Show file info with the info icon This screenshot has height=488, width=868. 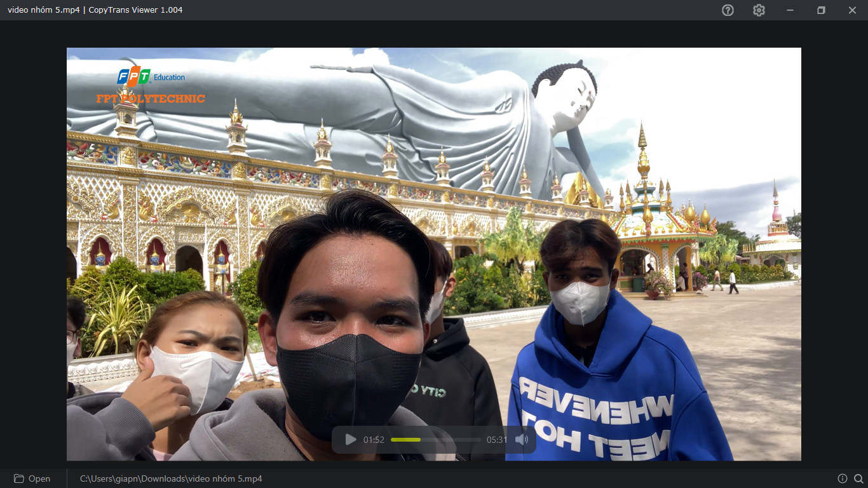point(843,478)
